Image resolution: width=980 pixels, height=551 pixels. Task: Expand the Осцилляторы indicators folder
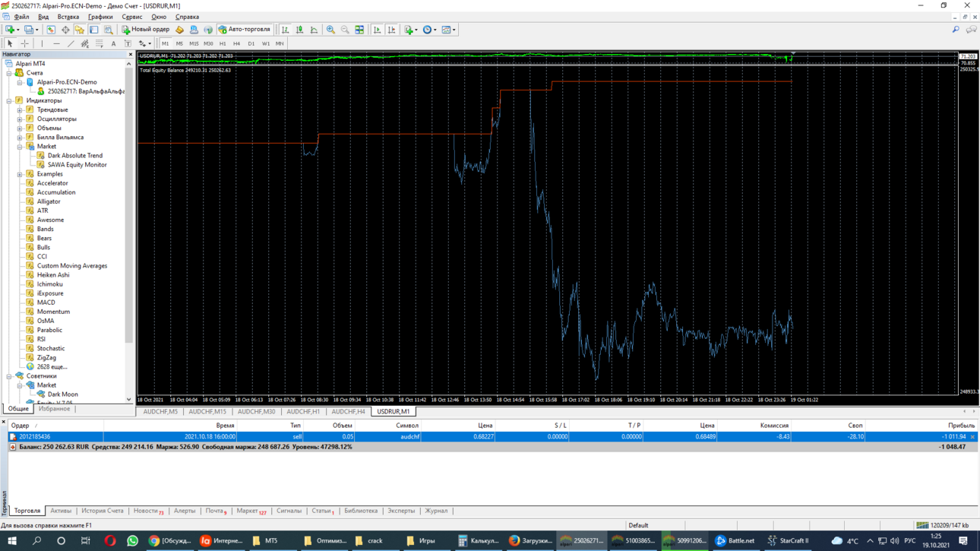[20, 119]
